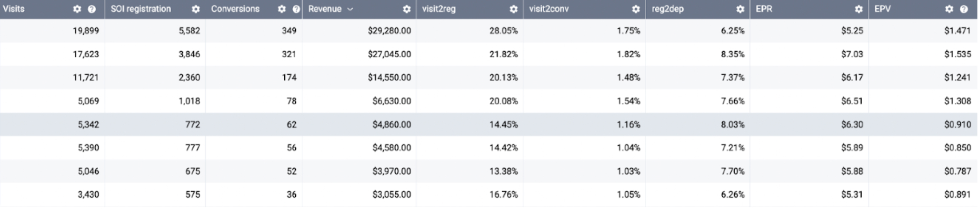Sort by the Visits column header
The width and height of the screenshot is (980, 209).
pos(14,9)
